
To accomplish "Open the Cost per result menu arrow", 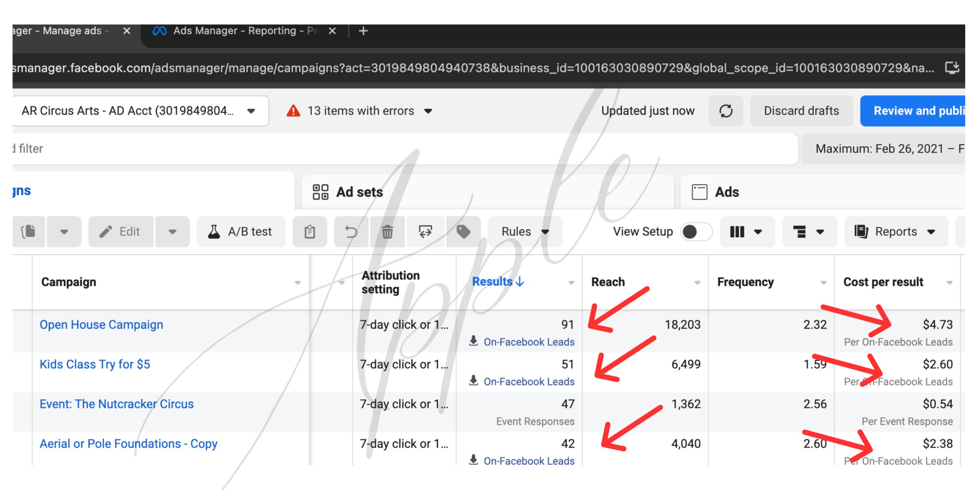I will [949, 283].
